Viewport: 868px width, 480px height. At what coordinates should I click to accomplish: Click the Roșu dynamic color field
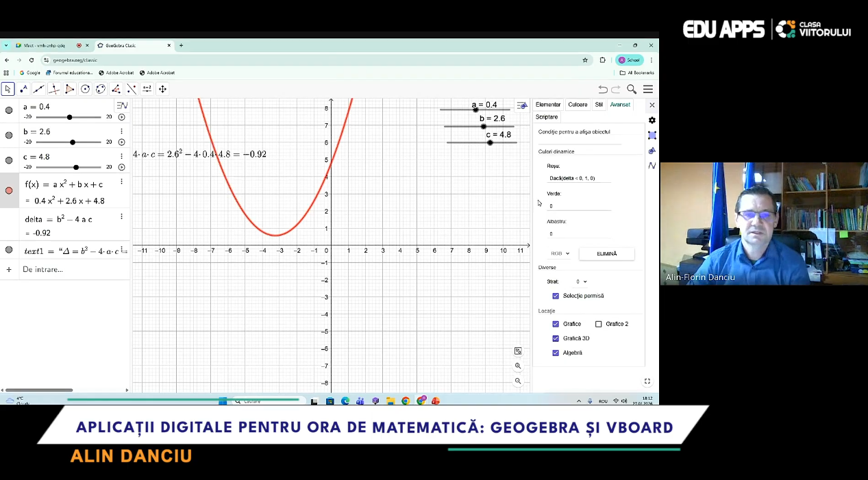[579, 178]
